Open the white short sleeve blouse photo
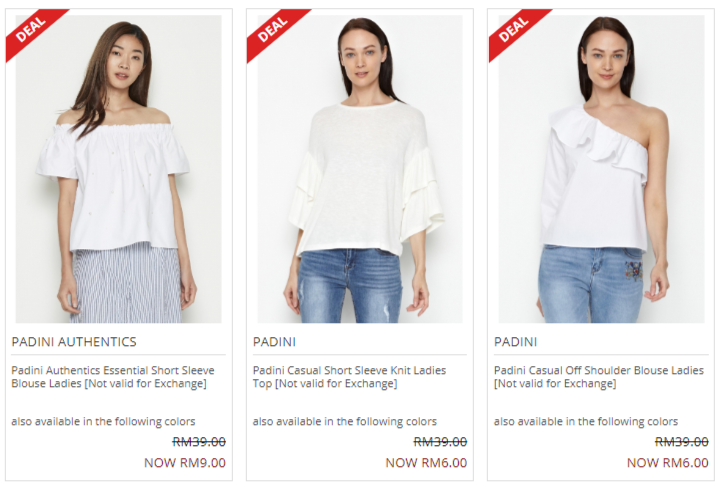720x489 pixels. tap(118, 169)
